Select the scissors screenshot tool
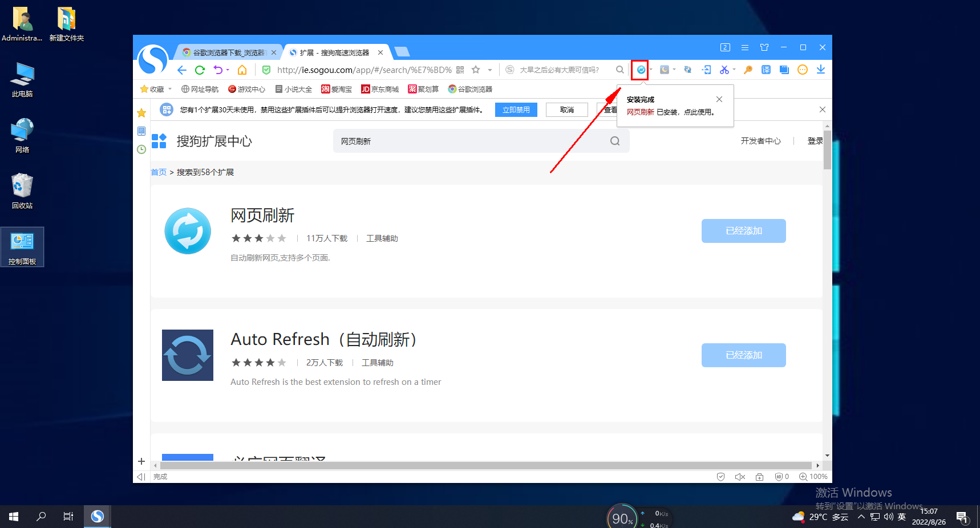 [x=724, y=70]
